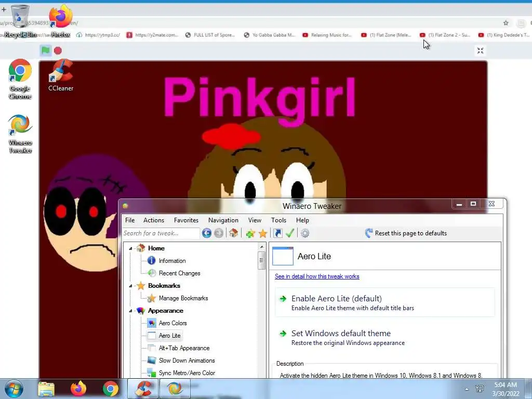The height and width of the screenshot is (399, 532).
Task: Select Recent Changes in the tree
Action: [179, 273]
